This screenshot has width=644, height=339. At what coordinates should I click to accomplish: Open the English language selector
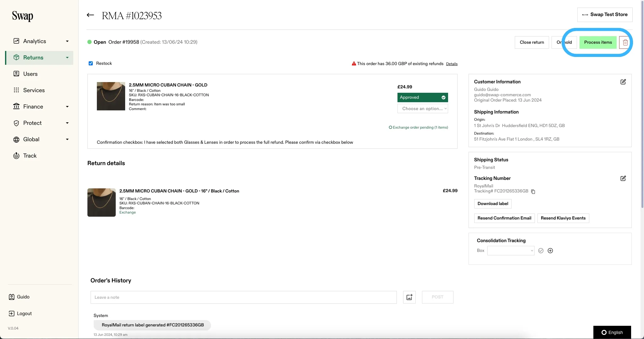[612, 332]
